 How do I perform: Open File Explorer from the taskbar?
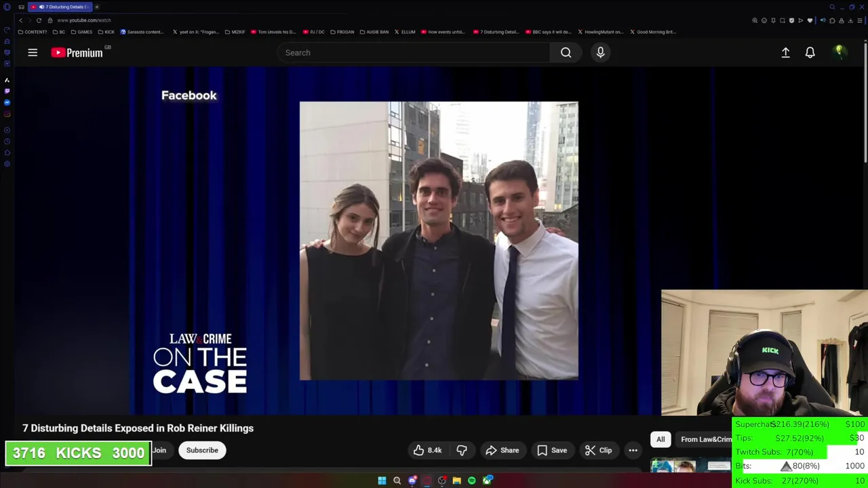pos(457,481)
